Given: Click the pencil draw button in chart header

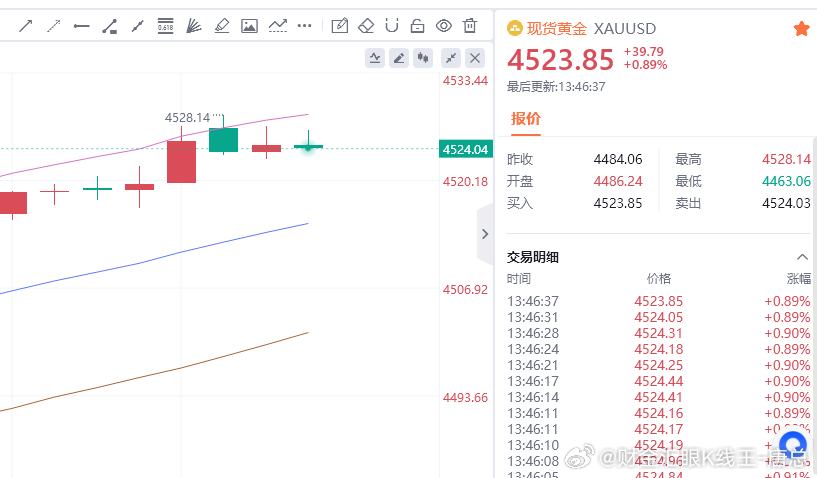Looking at the screenshot, I should click(399, 58).
